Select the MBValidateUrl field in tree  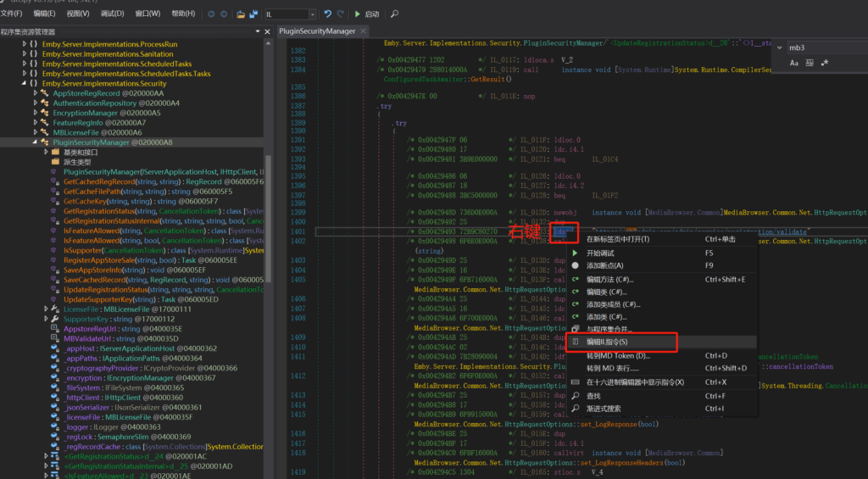click(120, 339)
